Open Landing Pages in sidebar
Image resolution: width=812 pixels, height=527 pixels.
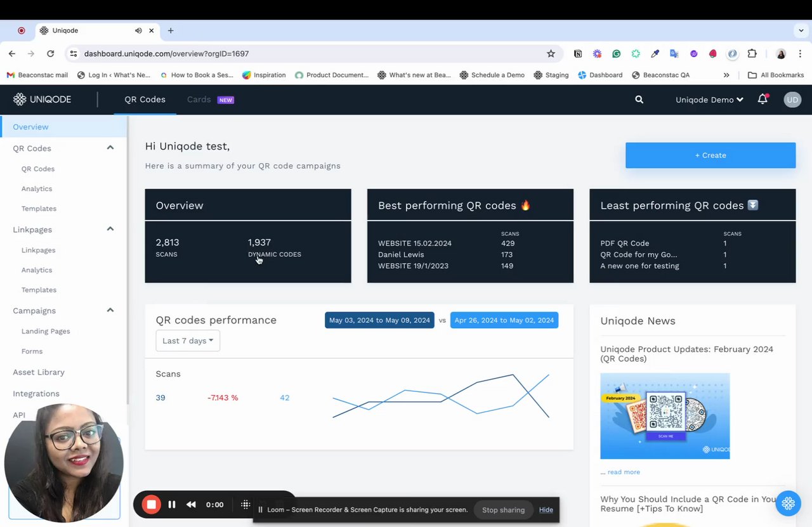pos(46,331)
